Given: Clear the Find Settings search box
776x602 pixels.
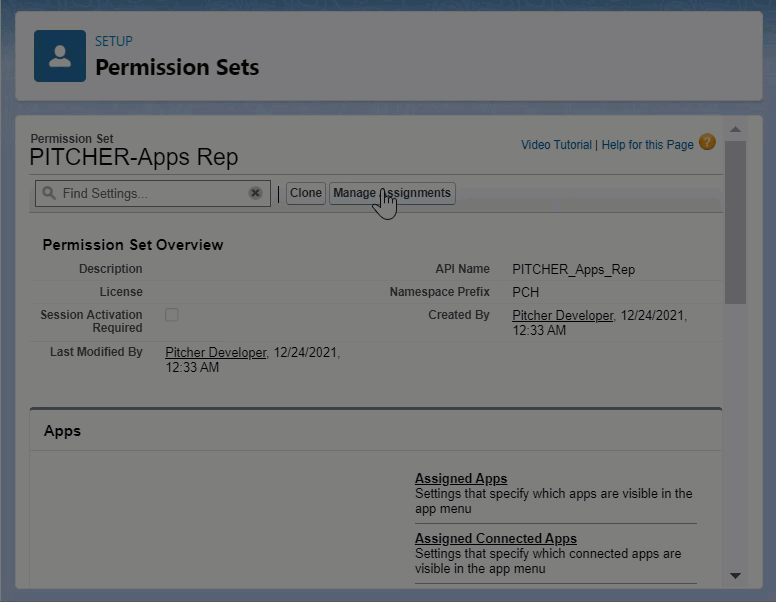Looking at the screenshot, I should [x=255, y=193].
